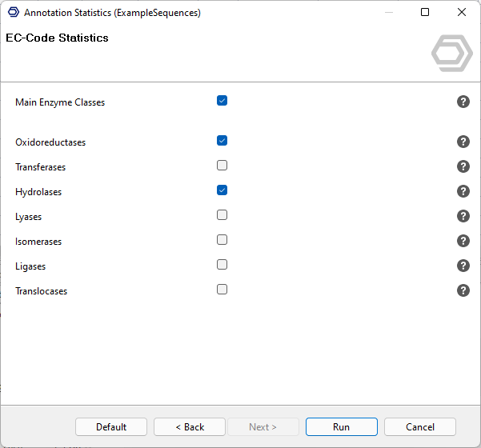Click the Ligases help question mark
481x448 pixels.
coord(463,266)
